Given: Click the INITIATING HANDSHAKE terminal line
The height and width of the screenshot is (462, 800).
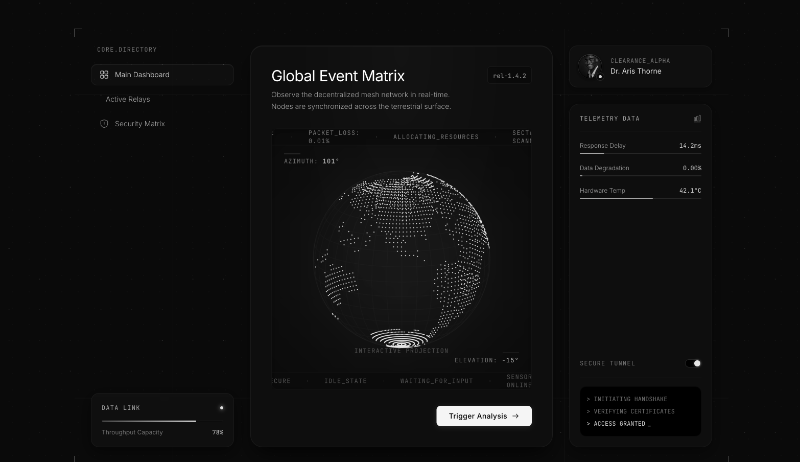Looking at the screenshot, I should coord(627,399).
